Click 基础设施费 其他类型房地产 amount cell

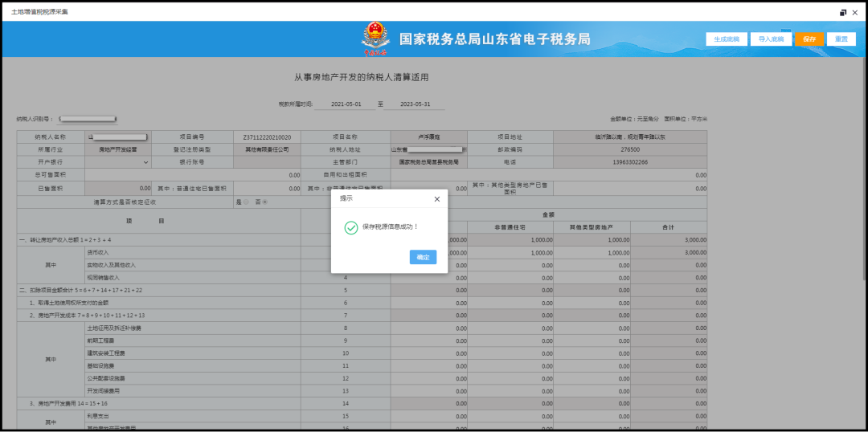pyautogui.click(x=592, y=366)
